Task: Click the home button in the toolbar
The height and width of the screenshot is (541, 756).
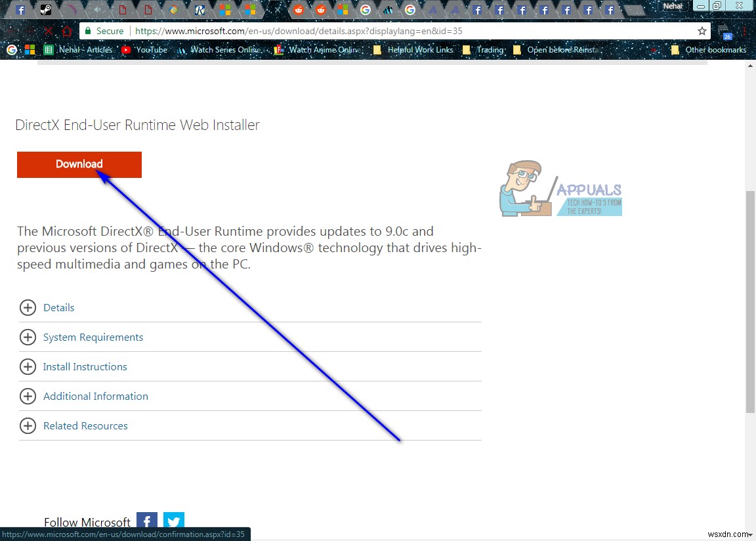Action: click(x=68, y=31)
